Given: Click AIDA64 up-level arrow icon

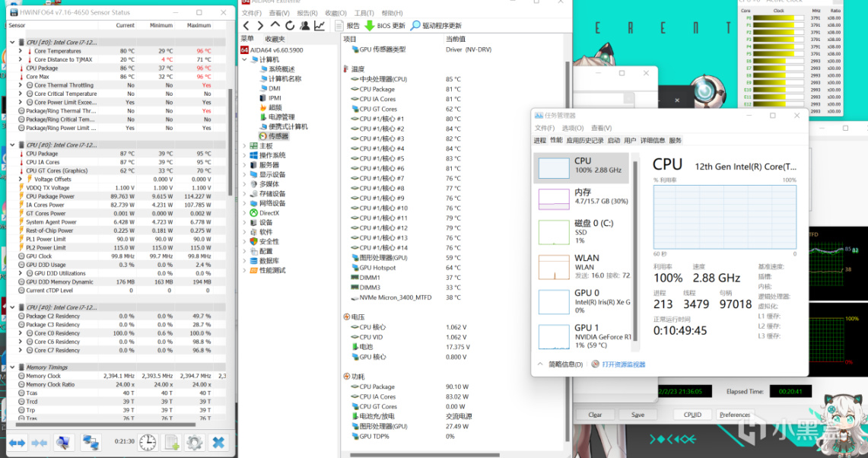Looking at the screenshot, I should tap(275, 25).
